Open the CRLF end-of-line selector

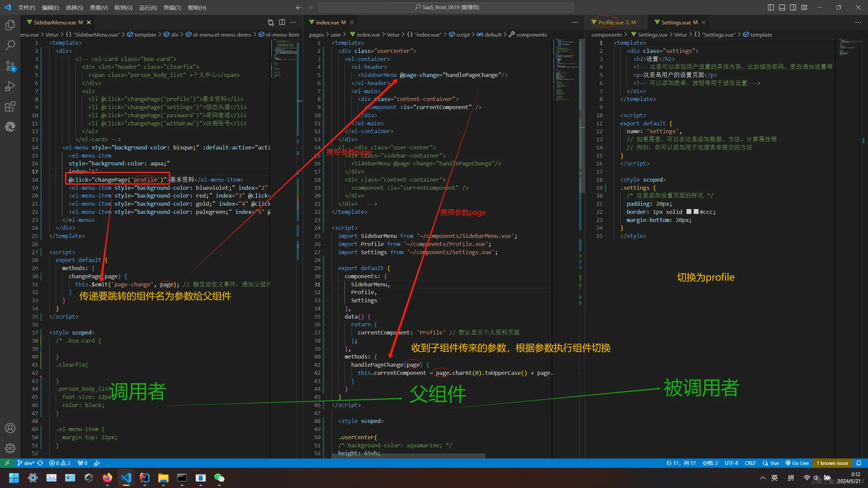click(x=750, y=463)
